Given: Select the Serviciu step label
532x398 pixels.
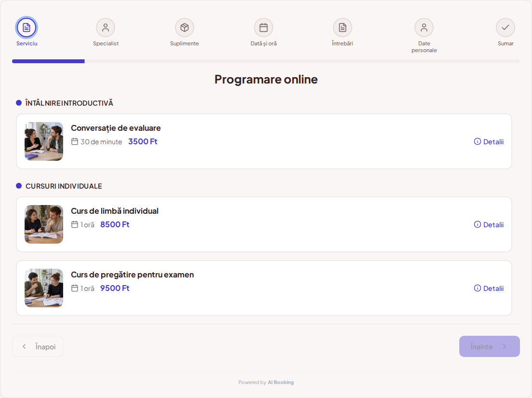Looking at the screenshot, I should [x=27, y=43].
